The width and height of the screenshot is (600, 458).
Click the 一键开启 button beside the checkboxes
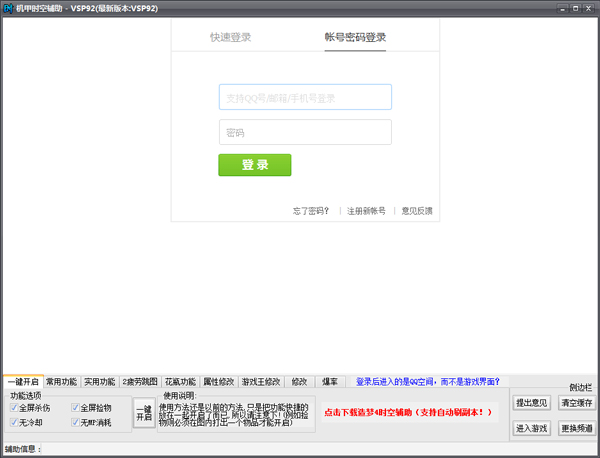pyautogui.click(x=144, y=414)
